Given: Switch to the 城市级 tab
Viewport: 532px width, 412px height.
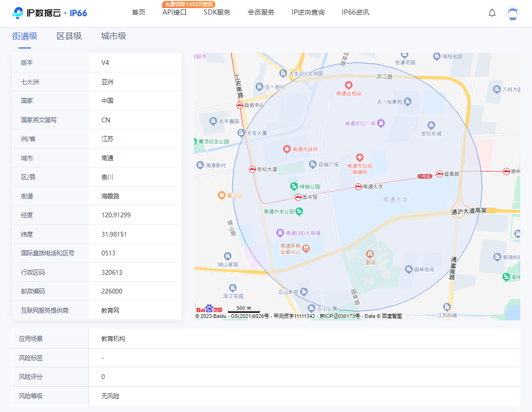Looking at the screenshot, I should (113, 35).
